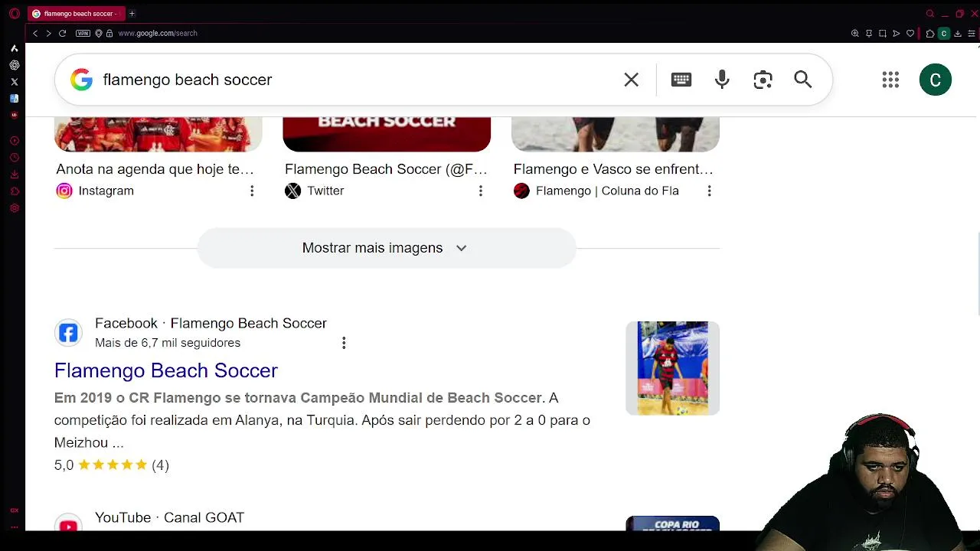Open the Google apps grid
980x551 pixels.
(890, 80)
